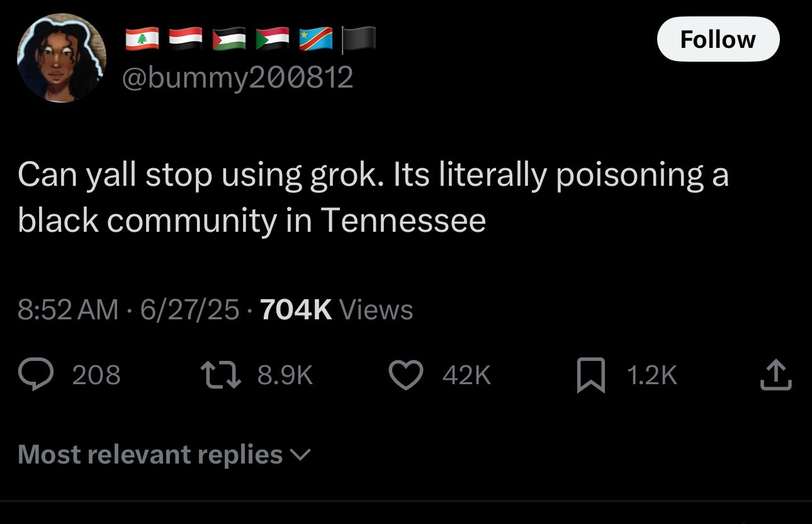This screenshot has width=812, height=524.
Task: Open the 8.9K reposts count
Action: click(x=285, y=375)
